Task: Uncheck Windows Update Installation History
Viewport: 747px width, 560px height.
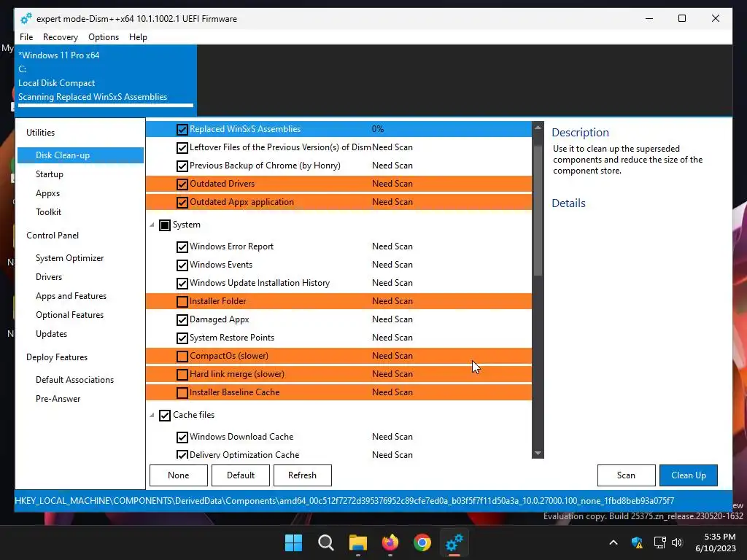Action: coord(182,284)
